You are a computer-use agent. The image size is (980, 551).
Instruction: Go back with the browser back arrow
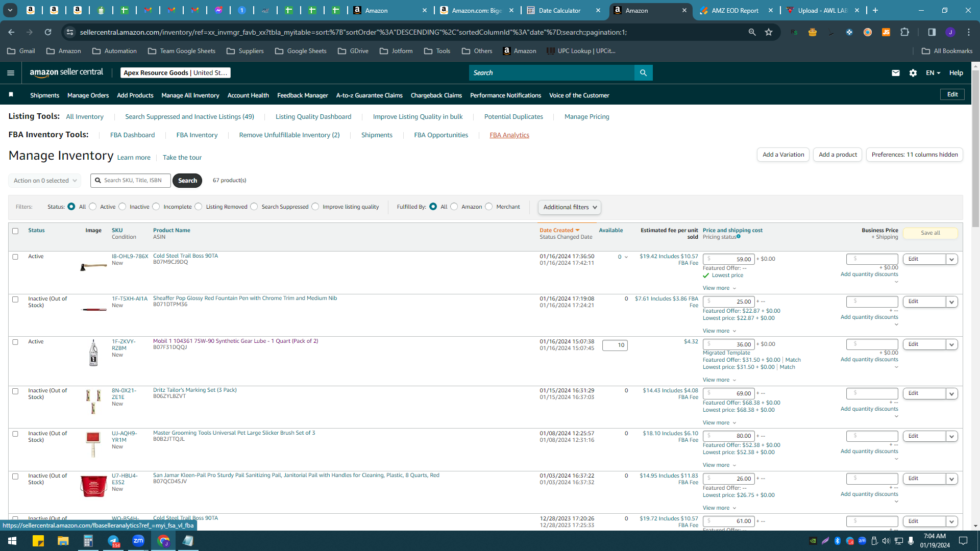tap(11, 32)
